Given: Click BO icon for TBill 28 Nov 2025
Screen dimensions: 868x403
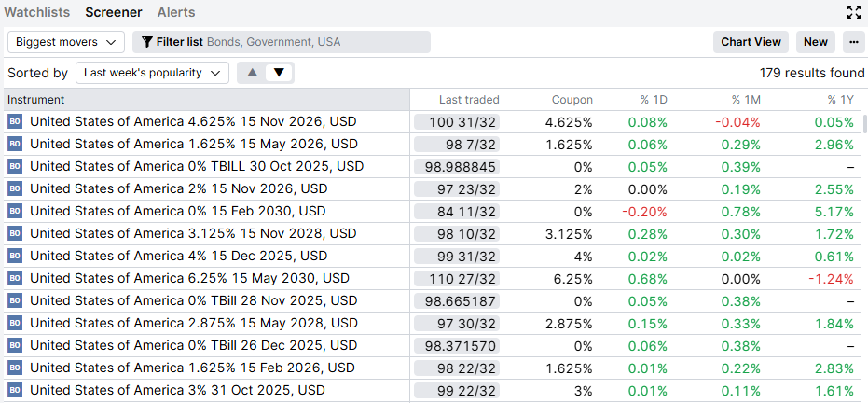Looking at the screenshot, I should [x=15, y=301].
